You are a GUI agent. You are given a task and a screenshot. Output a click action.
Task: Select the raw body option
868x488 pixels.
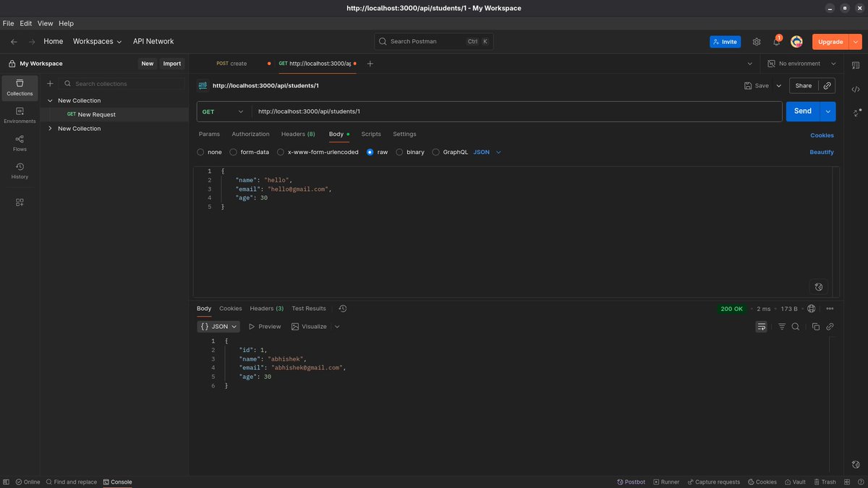377,153
